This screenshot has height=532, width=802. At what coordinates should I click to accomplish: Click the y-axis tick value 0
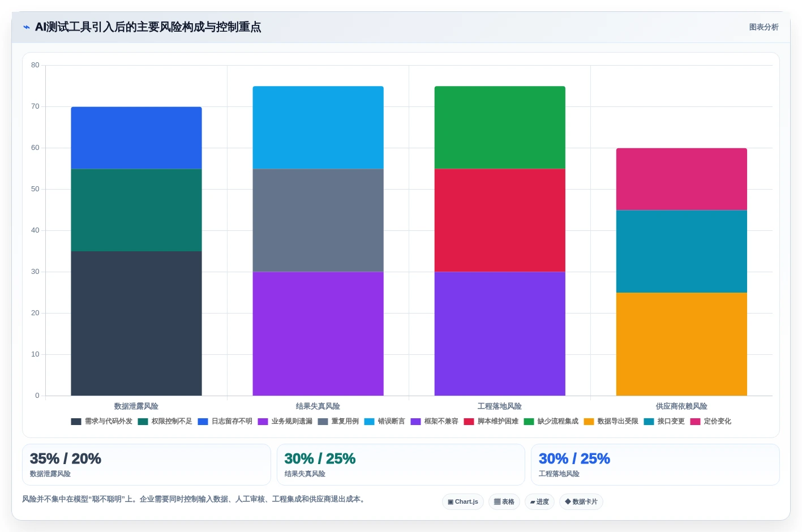(x=37, y=396)
